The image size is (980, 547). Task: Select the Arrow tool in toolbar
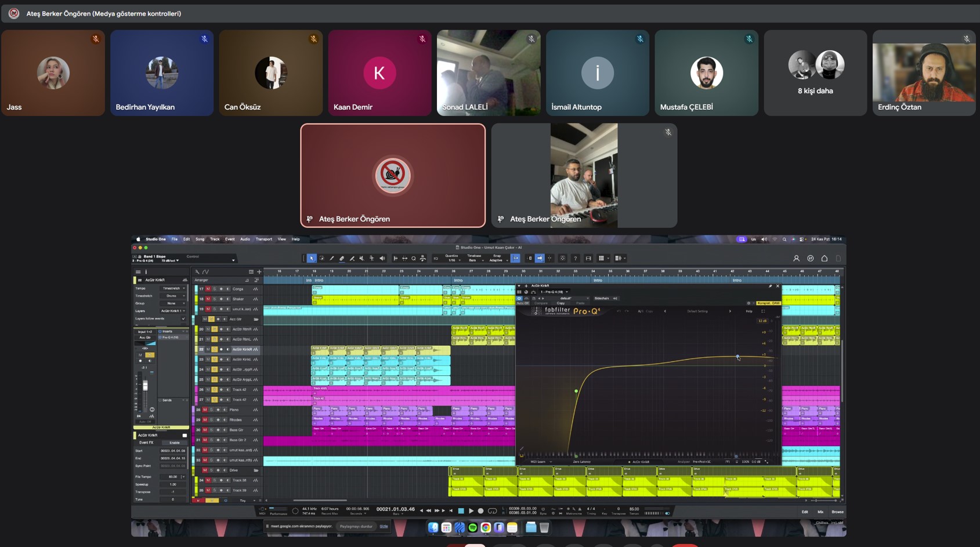click(x=312, y=259)
